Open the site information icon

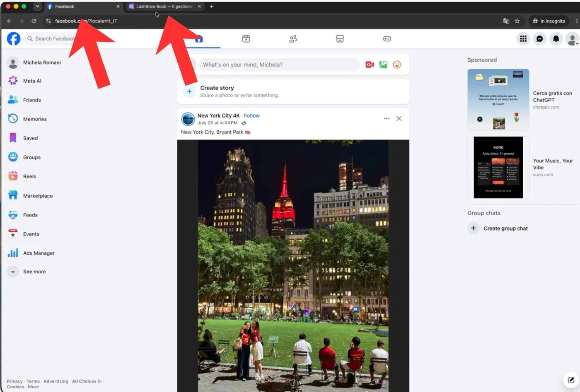click(48, 21)
